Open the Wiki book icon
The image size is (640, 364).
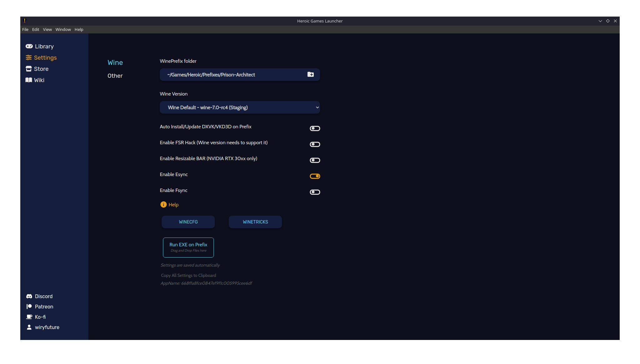[x=29, y=80]
